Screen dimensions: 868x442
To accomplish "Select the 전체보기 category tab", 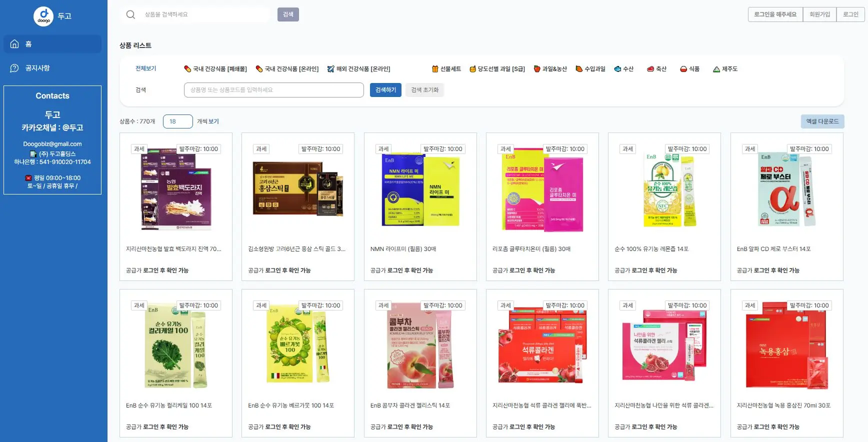I will coord(146,68).
